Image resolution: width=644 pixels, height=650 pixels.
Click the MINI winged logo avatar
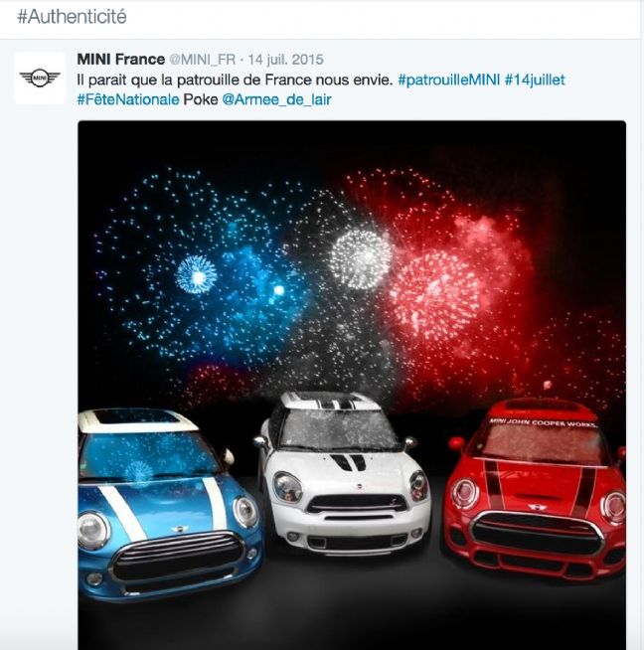pos(40,78)
